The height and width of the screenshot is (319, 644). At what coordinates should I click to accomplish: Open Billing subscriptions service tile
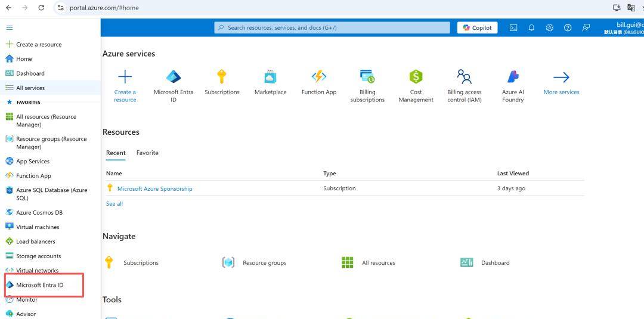pyautogui.click(x=367, y=86)
